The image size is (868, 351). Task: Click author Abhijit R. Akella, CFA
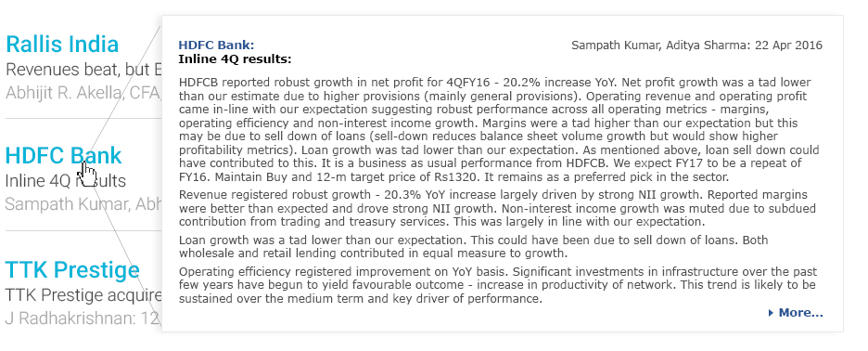83,93
